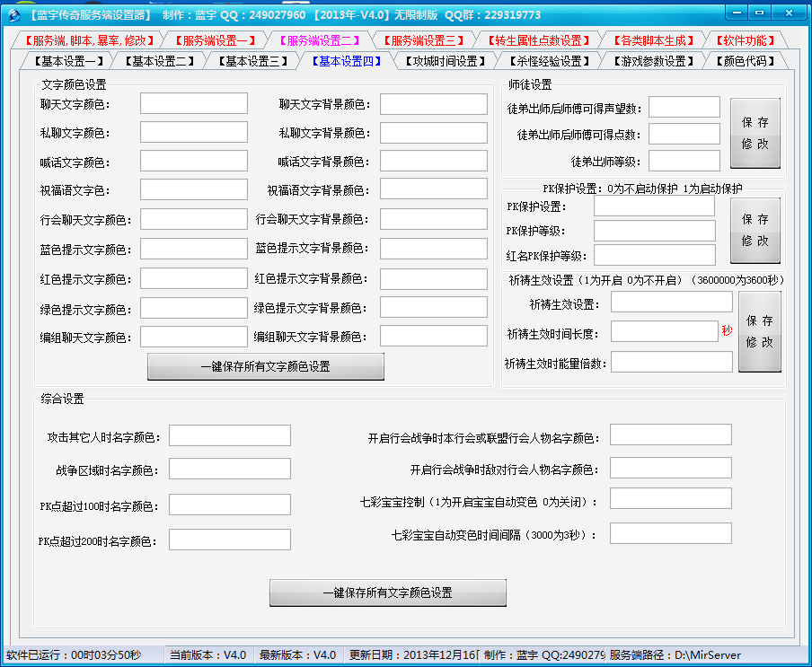
Task: Select the 各类脚本生成 tab
Action: [x=653, y=40]
